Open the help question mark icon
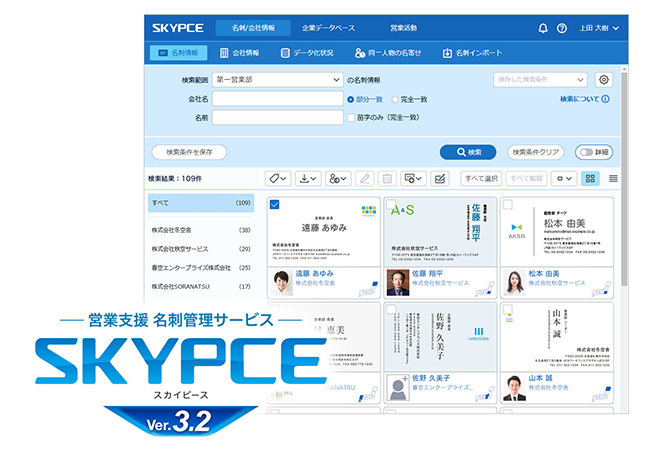 pos(562,28)
